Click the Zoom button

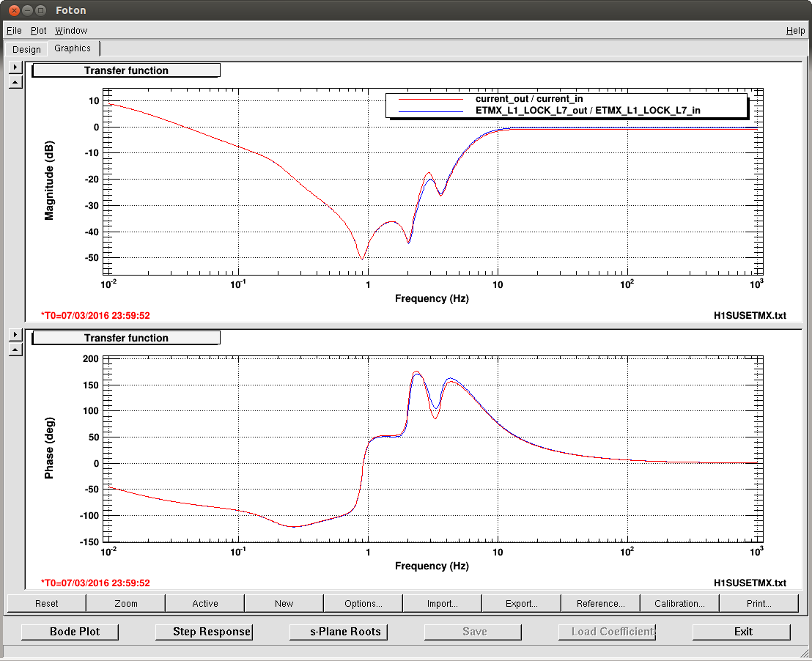coord(126,604)
